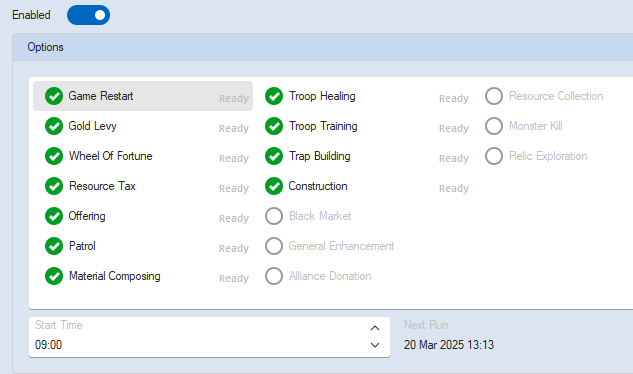Image resolution: width=633 pixels, height=374 pixels.
Task: Disable Material Composing via its check icon
Action: (x=54, y=276)
